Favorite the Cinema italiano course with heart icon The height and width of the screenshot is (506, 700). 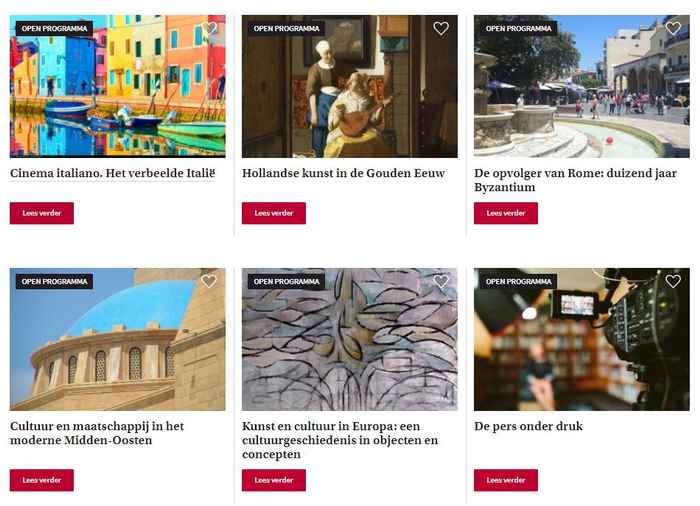pos(209,28)
